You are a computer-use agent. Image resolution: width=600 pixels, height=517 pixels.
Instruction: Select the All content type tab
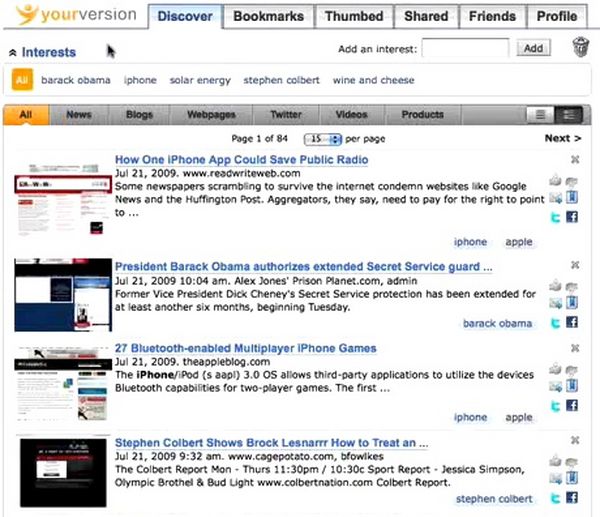pyautogui.click(x=26, y=114)
